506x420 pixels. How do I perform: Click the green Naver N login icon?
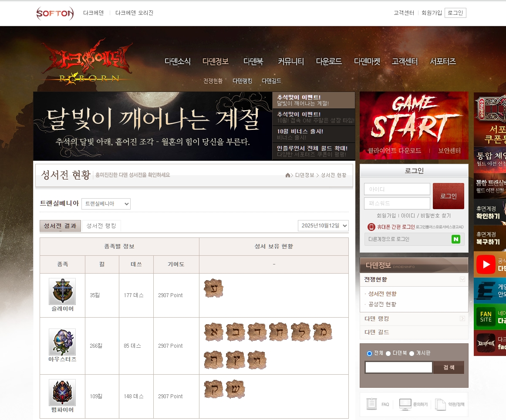[x=455, y=239]
